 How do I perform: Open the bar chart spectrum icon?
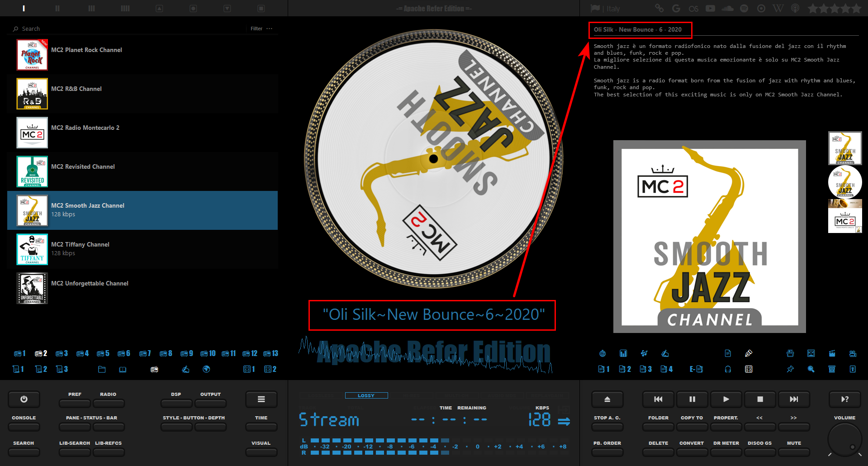tap(623, 353)
